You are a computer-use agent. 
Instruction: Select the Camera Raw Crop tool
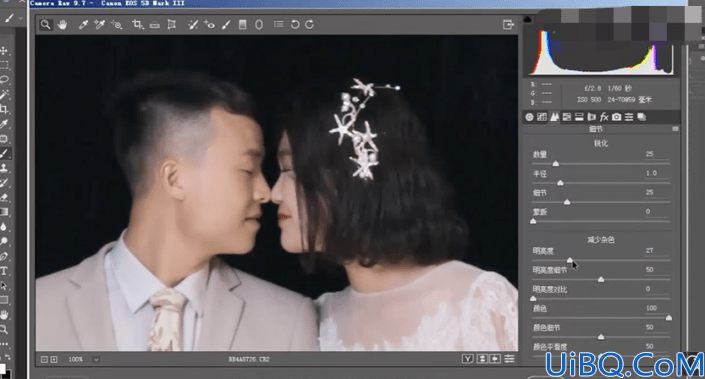point(138,25)
